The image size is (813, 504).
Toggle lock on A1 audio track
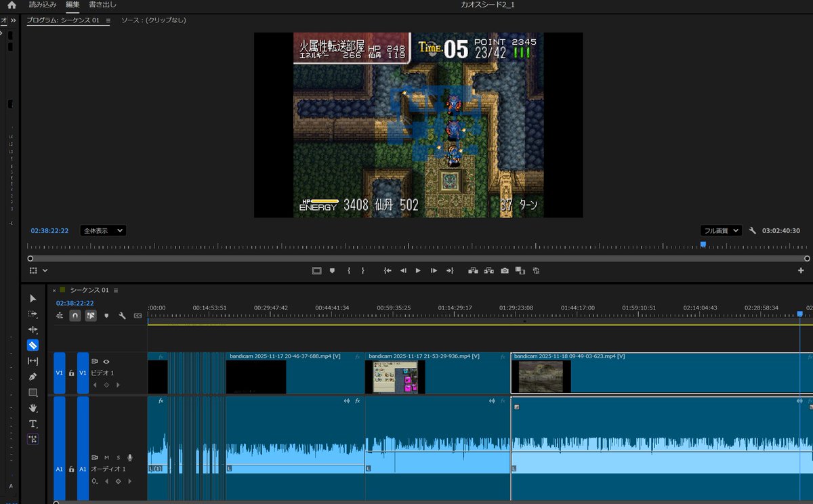pos(72,469)
